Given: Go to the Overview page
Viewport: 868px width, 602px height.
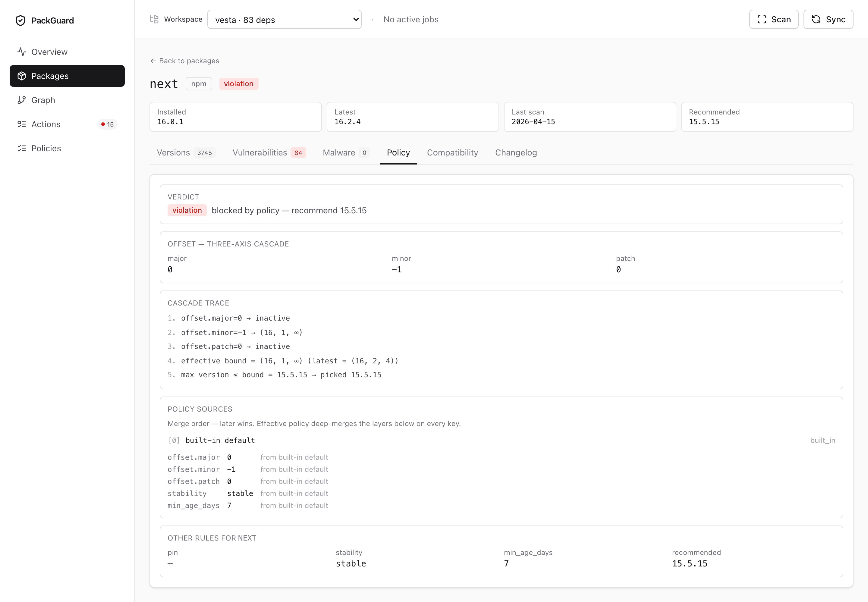Looking at the screenshot, I should point(67,52).
